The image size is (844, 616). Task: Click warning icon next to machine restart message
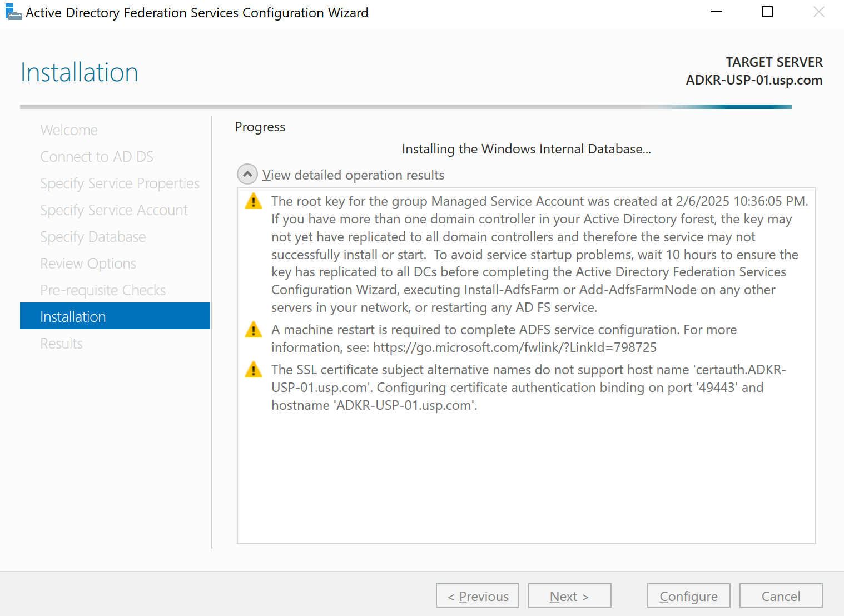click(x=254, y=329)
